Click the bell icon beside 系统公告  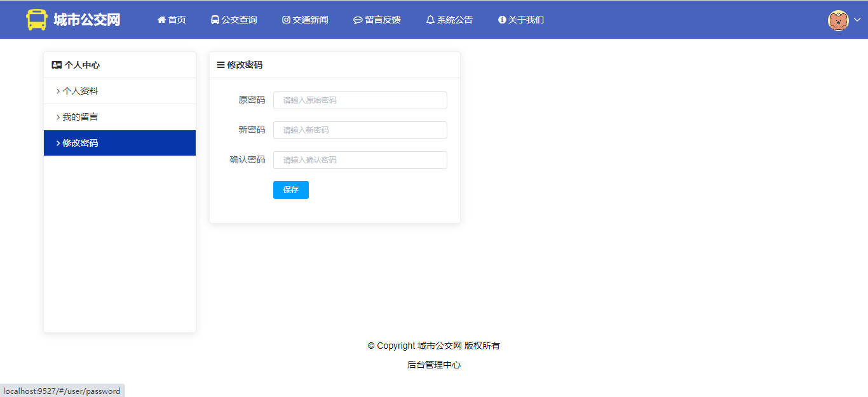tap(430, 20)
